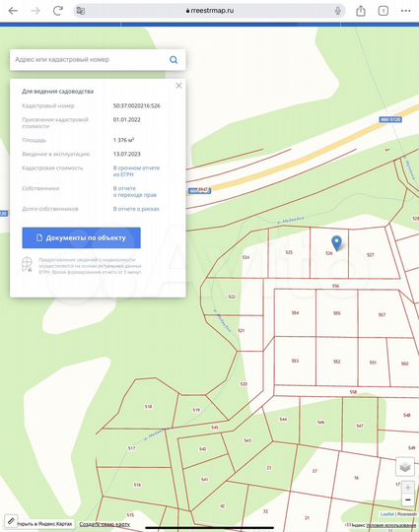This screenshot has height=532, width=419.
Task: Select parcel 521 on the map
Action: pyautogui.click(x=242, y=330)
